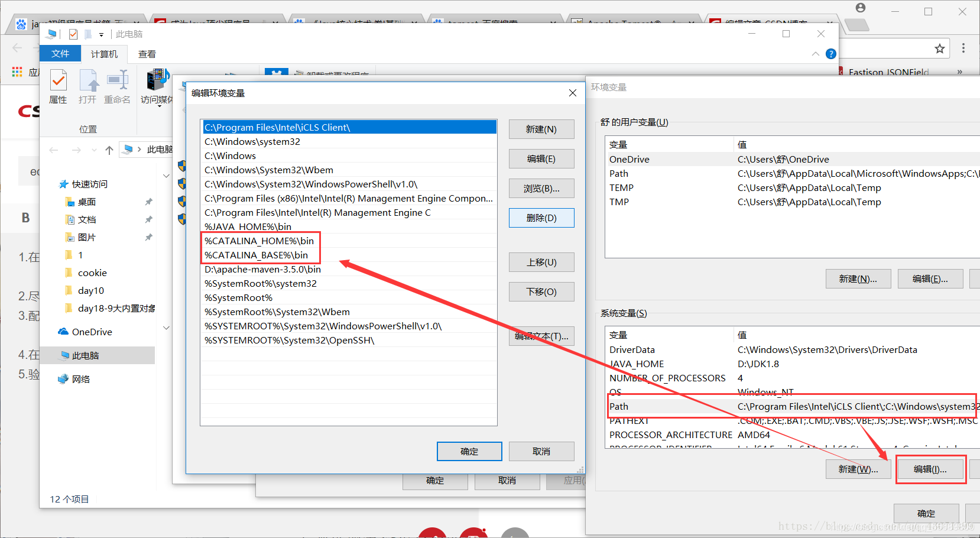
Task: Click user variables New (新建(N)...) button
Action: pos(858,279)
